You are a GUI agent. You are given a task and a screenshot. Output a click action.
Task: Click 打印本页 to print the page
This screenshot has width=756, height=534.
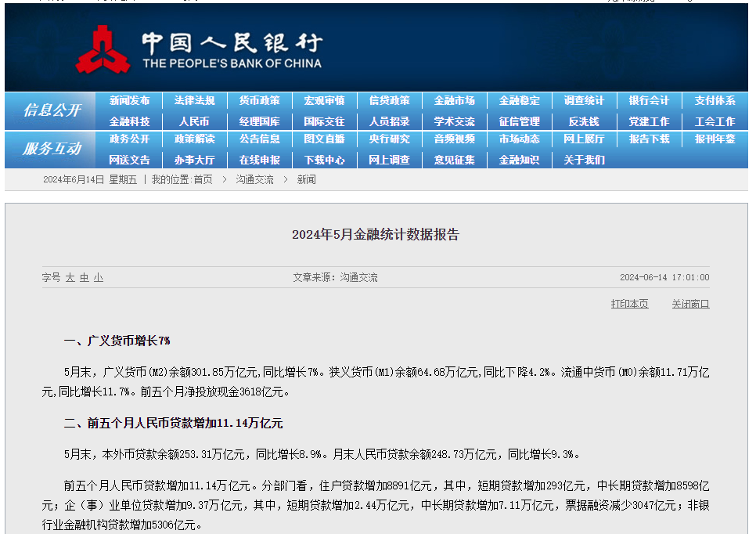click(629, 304)
